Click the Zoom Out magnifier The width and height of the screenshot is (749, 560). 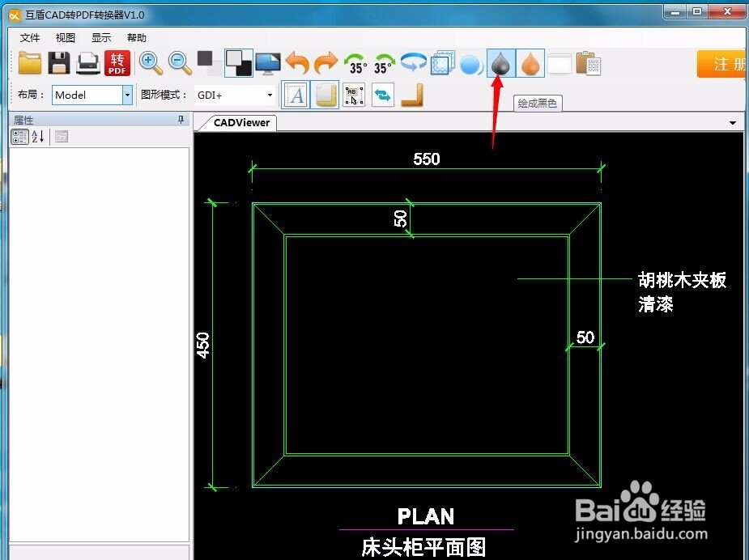[x=180, y=63]
